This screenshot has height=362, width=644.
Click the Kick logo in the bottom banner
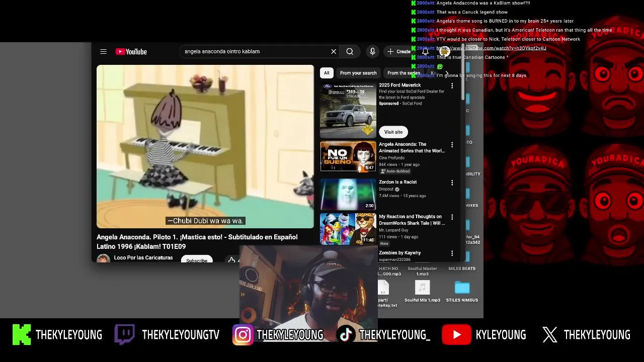22,335
